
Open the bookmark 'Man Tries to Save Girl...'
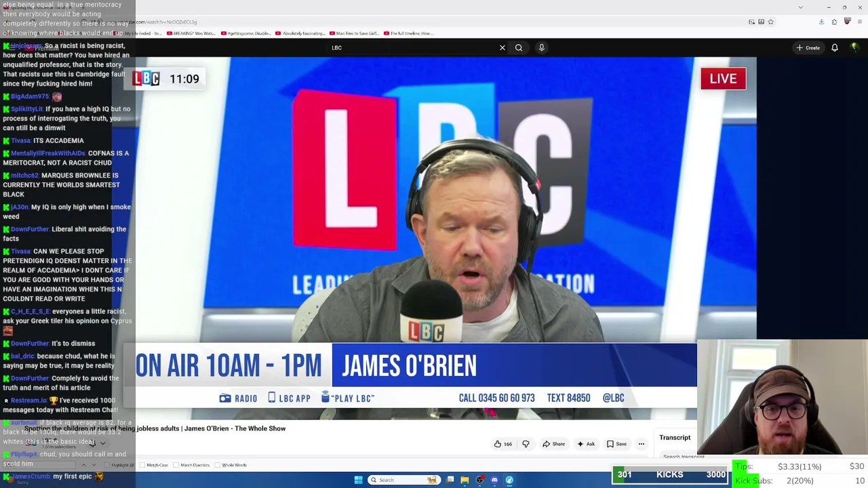[354, 33]
